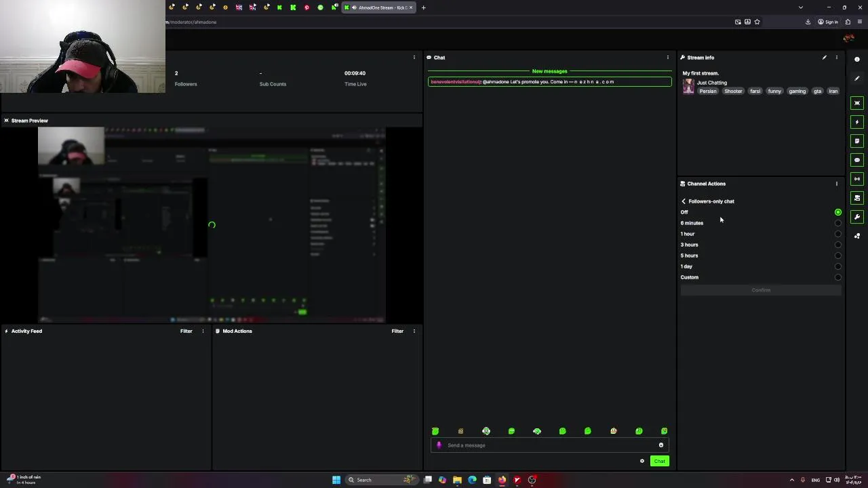Toggle the lightning activity feed sidebar icon
The height and width of the screenshot is (488, 868).
(857, 122)
